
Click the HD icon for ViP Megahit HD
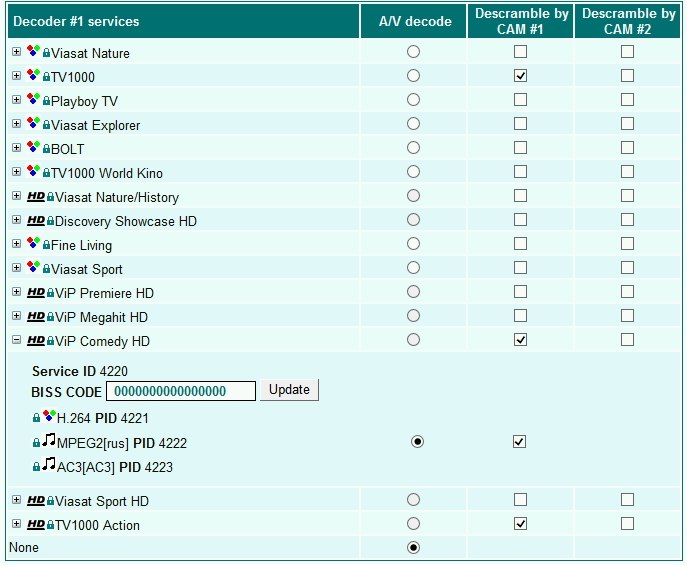(36, 316)
